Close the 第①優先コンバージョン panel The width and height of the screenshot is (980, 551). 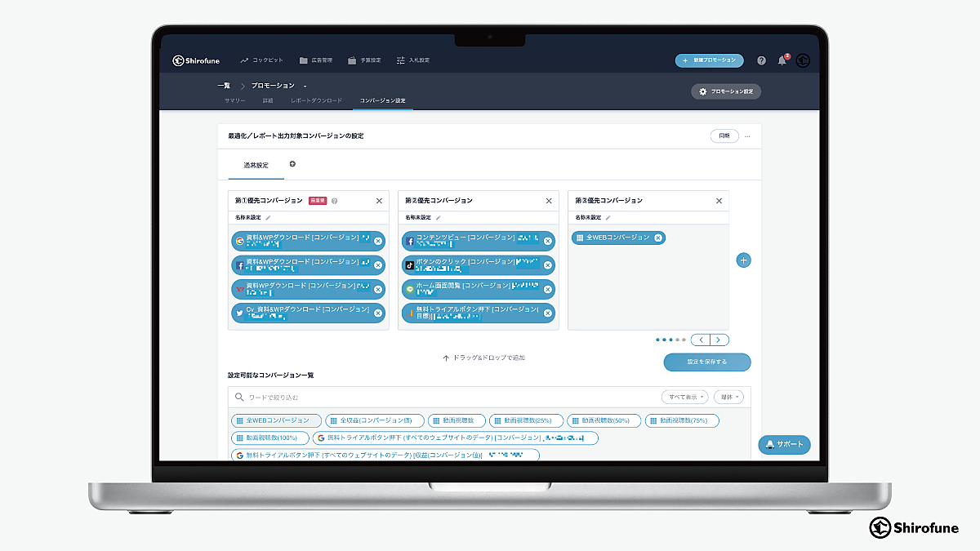coord(379,201)
